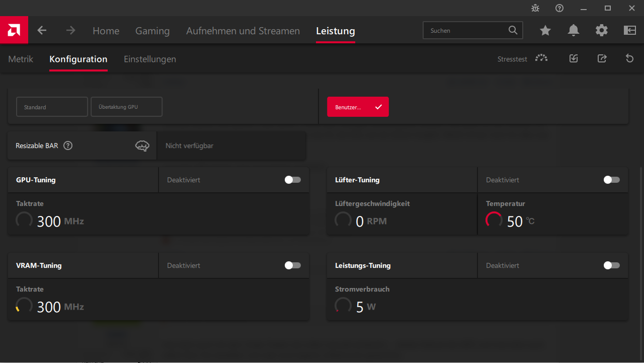Open settings gear icon
The height and width of the screenshot is (363, 644).
tap(602, 31)
